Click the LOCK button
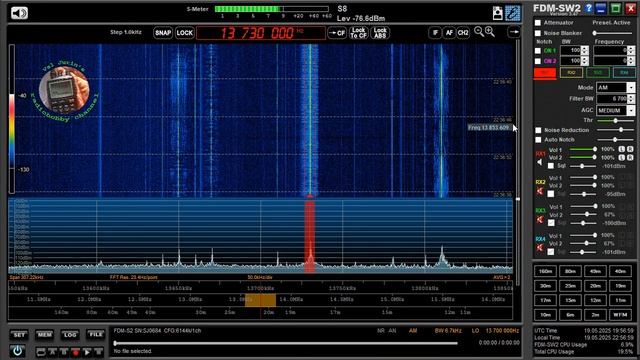This screenshot has height=360, width=640. pos(184,33)
